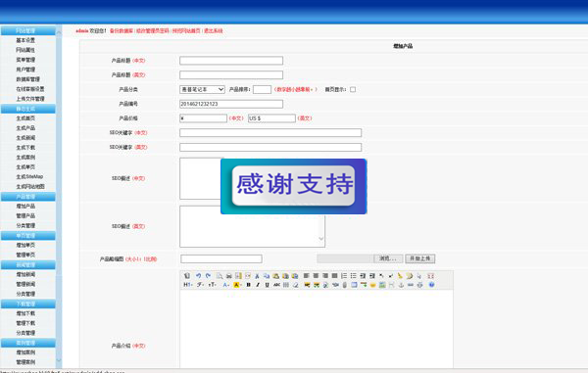Viewport: 588px width, 373px height.
Task: Click the 产品缩略图 path input field
Action: (221, 258)
